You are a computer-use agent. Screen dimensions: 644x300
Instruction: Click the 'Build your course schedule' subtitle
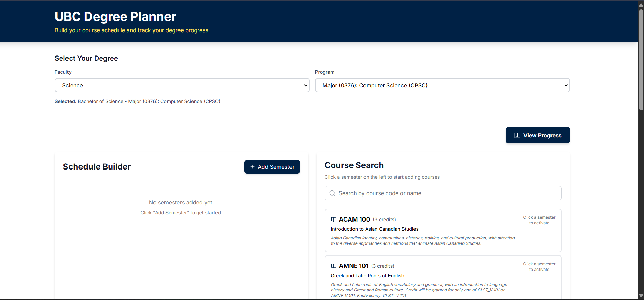132,30
